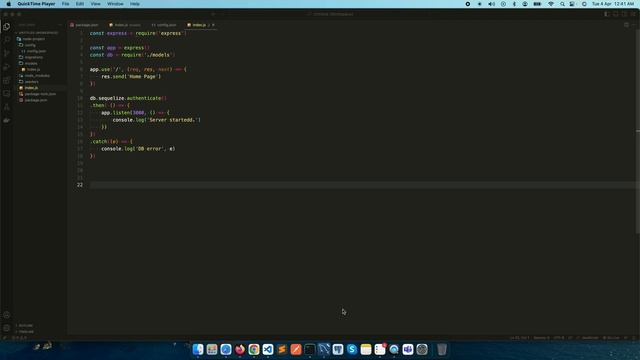Open the Run and Debug view
This screenshot has height=360, width=640.
(x=7, y=67)
